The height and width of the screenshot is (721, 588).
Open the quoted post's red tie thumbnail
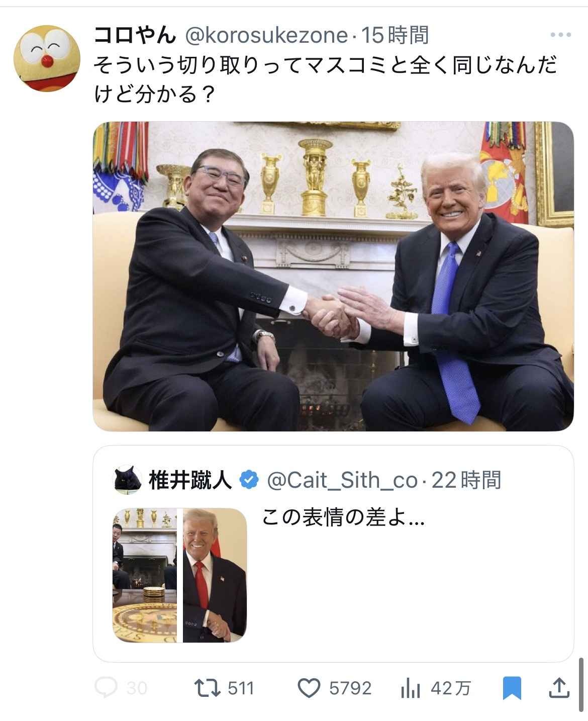[215, 575]
